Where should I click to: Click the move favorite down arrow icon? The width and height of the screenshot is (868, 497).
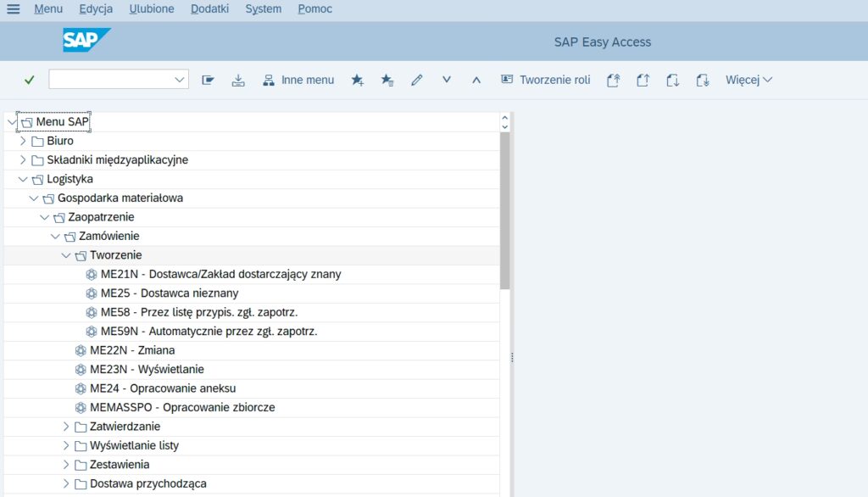[447, 80]
